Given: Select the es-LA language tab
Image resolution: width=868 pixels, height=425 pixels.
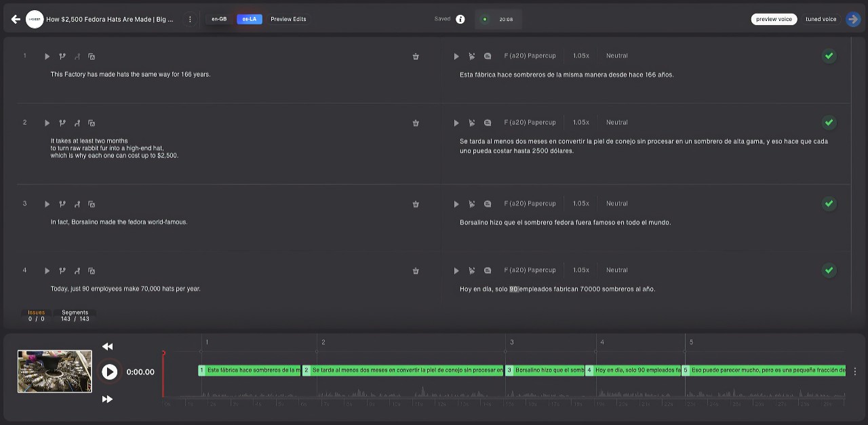Looking at the screenshot, I should click(249, 19).
